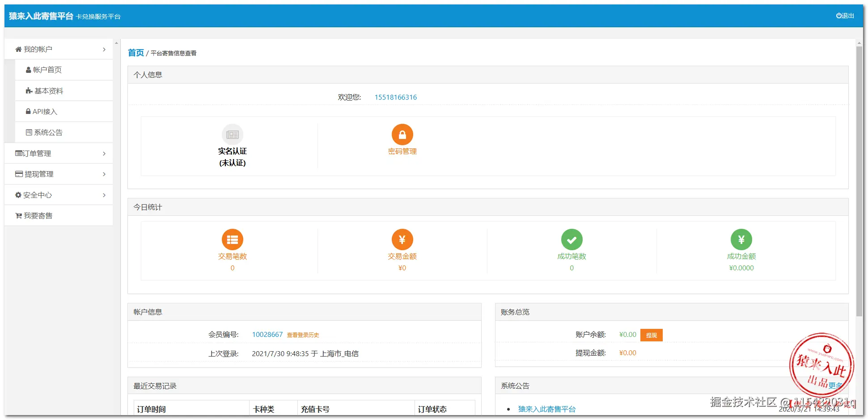The image size is (868, 420).
Task: Click the user icon beside 帐户首页
Action: coord(29,70)
